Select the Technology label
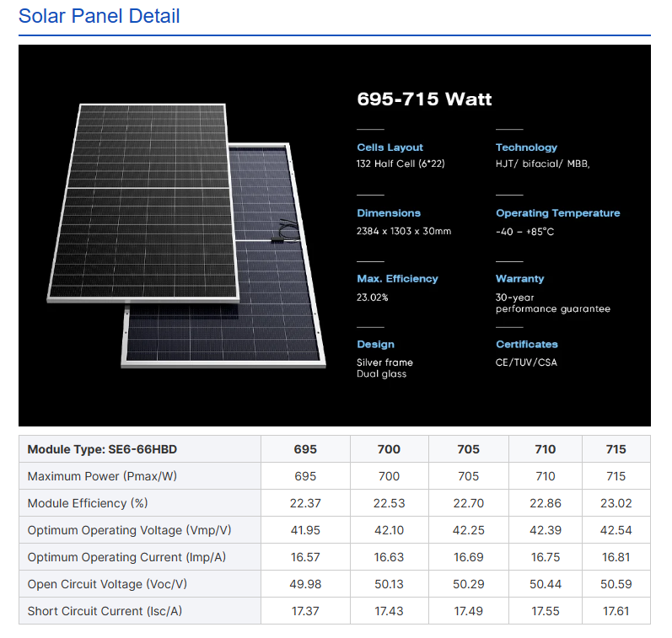 click(526, 147)
